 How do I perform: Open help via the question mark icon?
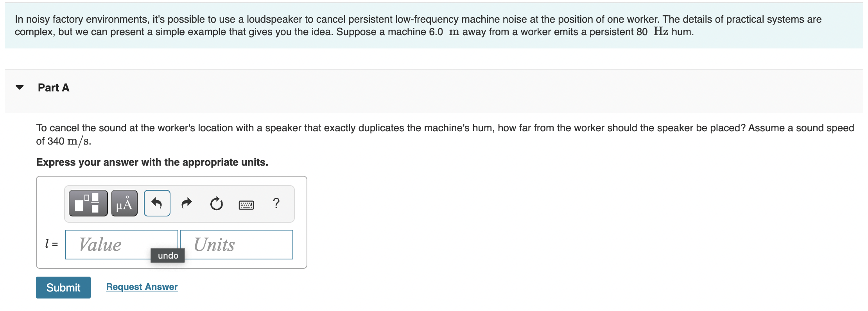[x=277, y=204]
